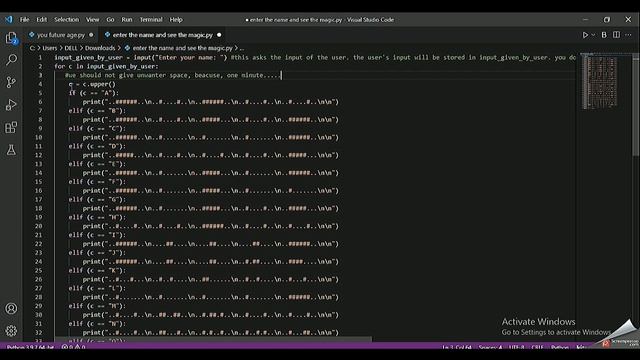Click the CRLF end-of-line indicator

coord(537,348)
